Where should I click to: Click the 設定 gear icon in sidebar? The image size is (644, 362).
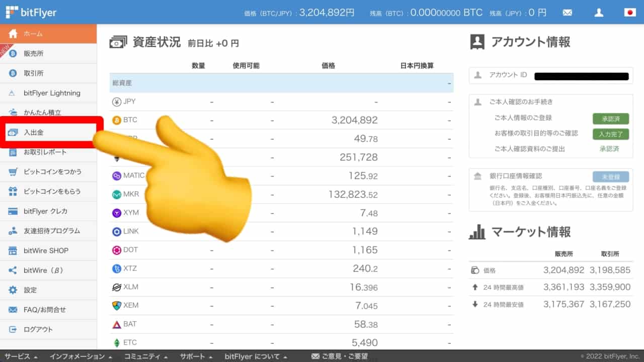click(13, 290)
